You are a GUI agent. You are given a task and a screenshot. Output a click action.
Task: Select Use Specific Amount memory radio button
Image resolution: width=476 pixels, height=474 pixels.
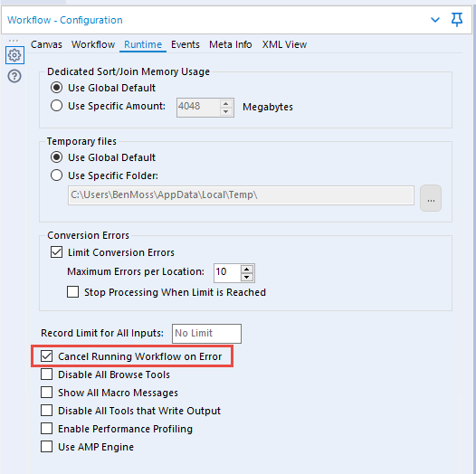[x=56, y=106]
